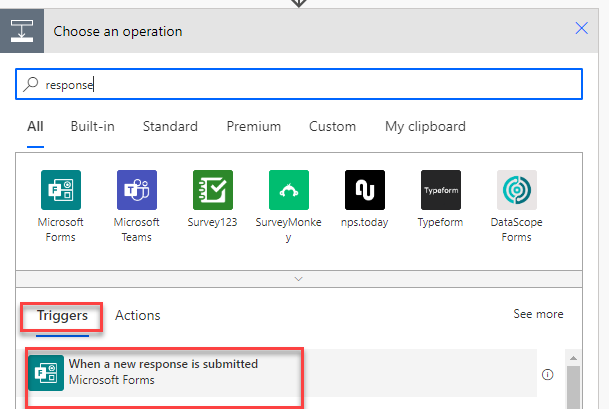Select the Microsoft Forms connector icon
The image size is (609, 409).
tap(61, 190)
